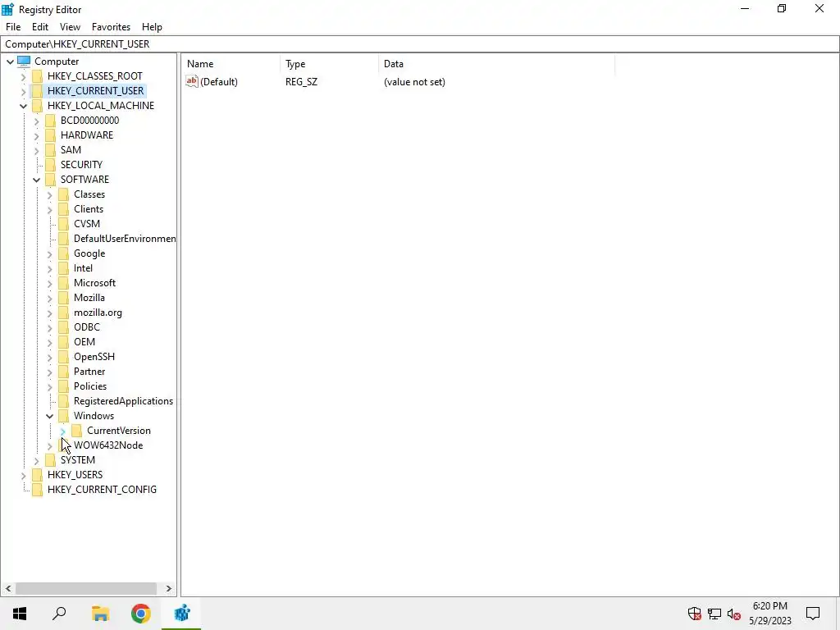Select the Clients key
This screenshot has width=840, height=630.
89,209
